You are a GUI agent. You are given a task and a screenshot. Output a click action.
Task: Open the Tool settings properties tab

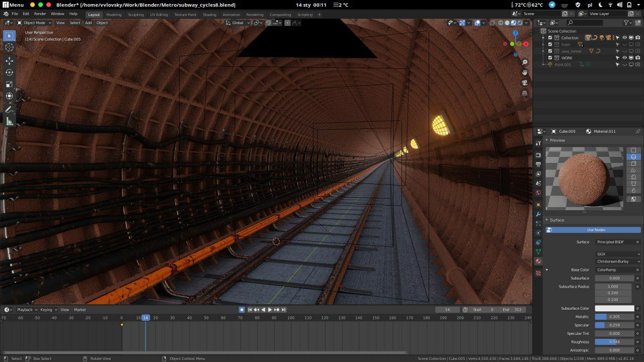tap(538, 143)
